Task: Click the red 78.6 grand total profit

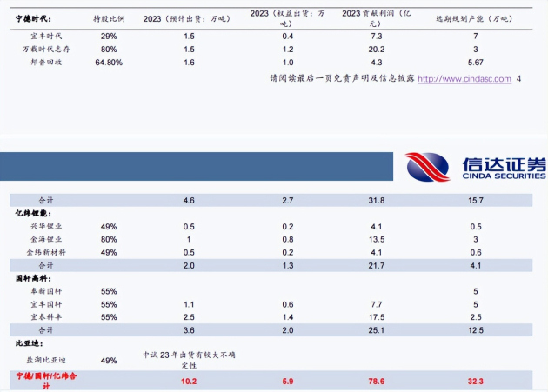Action: tap(377, 382)
